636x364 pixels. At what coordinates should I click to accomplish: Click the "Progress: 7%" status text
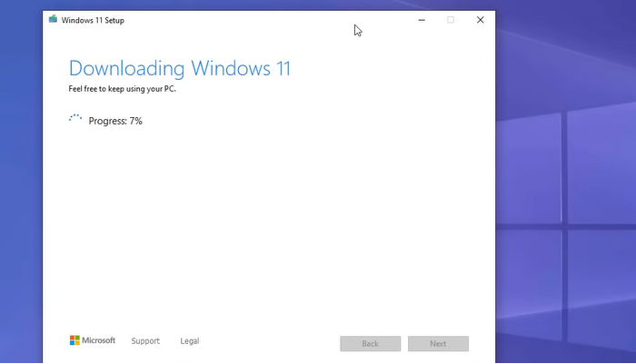[x=115, y=121]
